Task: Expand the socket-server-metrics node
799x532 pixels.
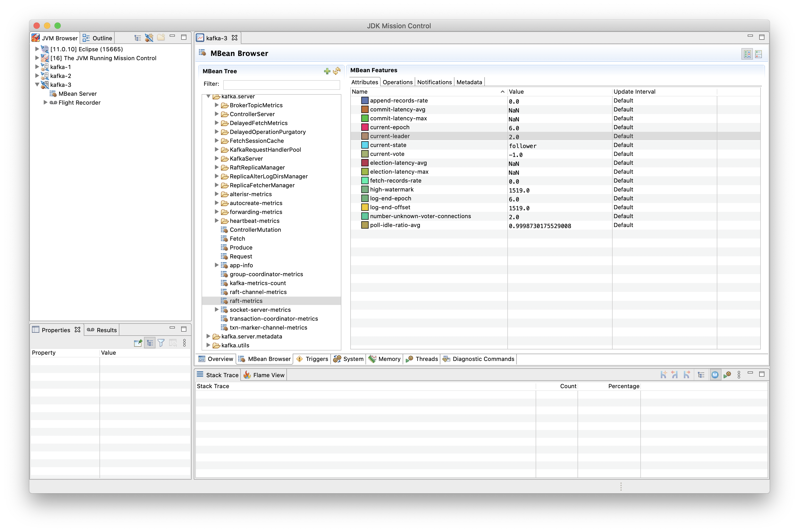Action: tap(216, 309)
